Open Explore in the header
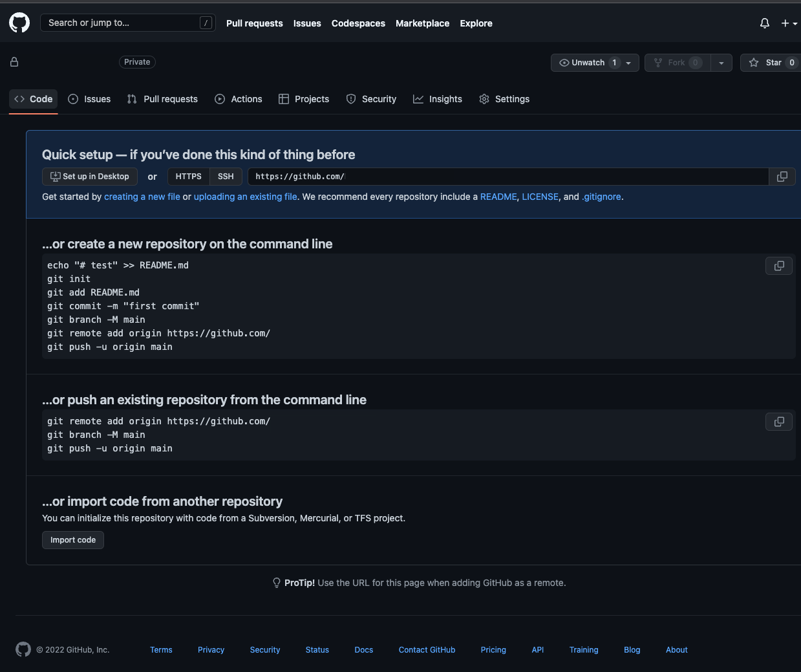Image resolution: width=801 pixels, height=672 pixels. pos(476,23)
